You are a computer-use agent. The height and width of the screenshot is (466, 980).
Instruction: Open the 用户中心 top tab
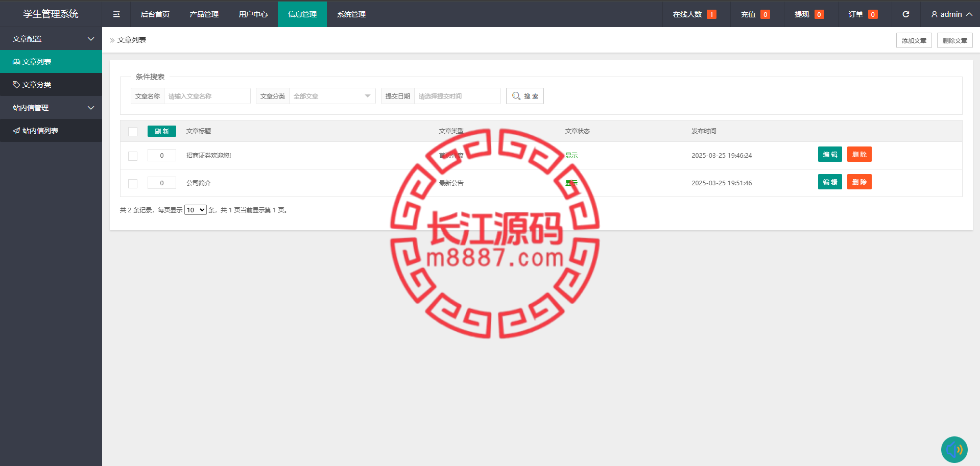(253, 14)
